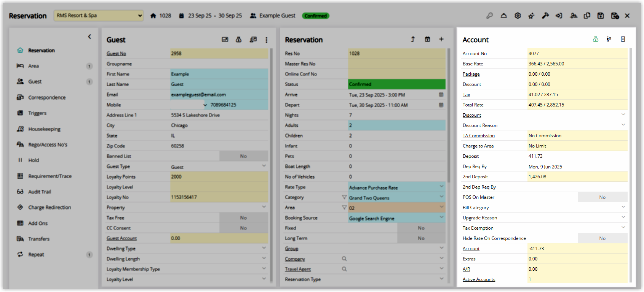The image size is (644, 292).
Task: Click the filter funnel beside Area field
Action: (x=344, y=207)
